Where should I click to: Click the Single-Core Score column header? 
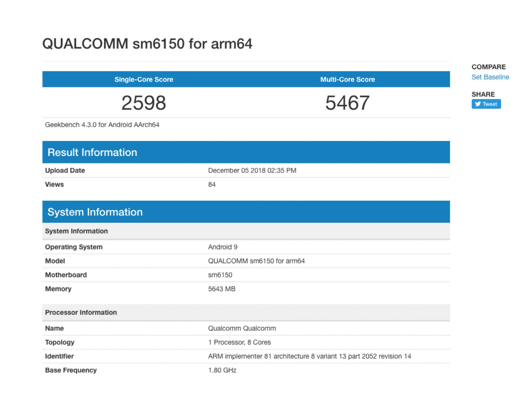[144, 80]
